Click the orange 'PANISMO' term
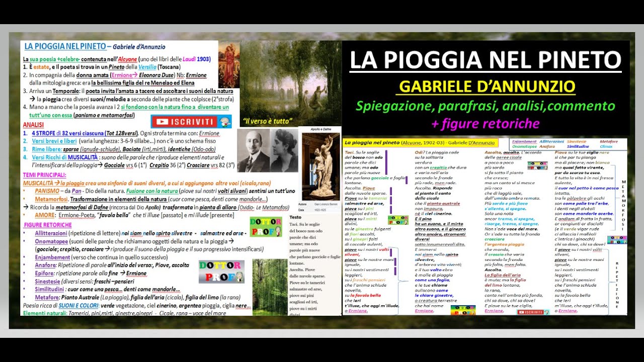 tap(47, 191)
